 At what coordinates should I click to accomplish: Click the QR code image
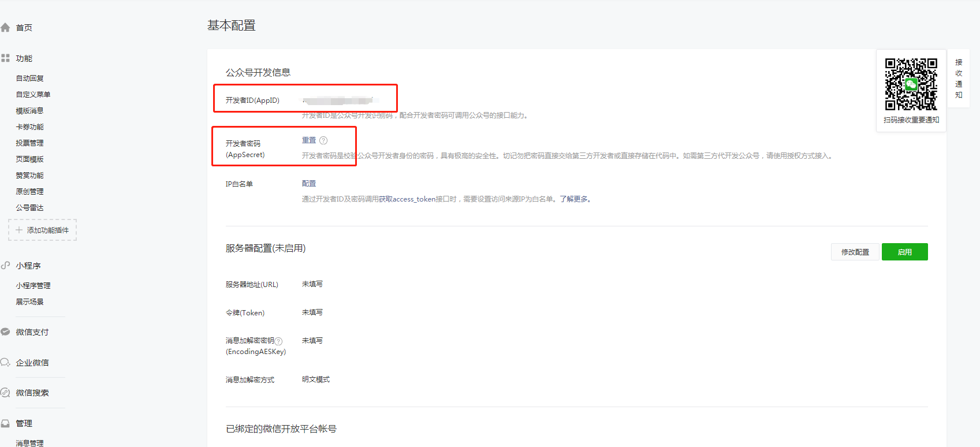point(911,84)
